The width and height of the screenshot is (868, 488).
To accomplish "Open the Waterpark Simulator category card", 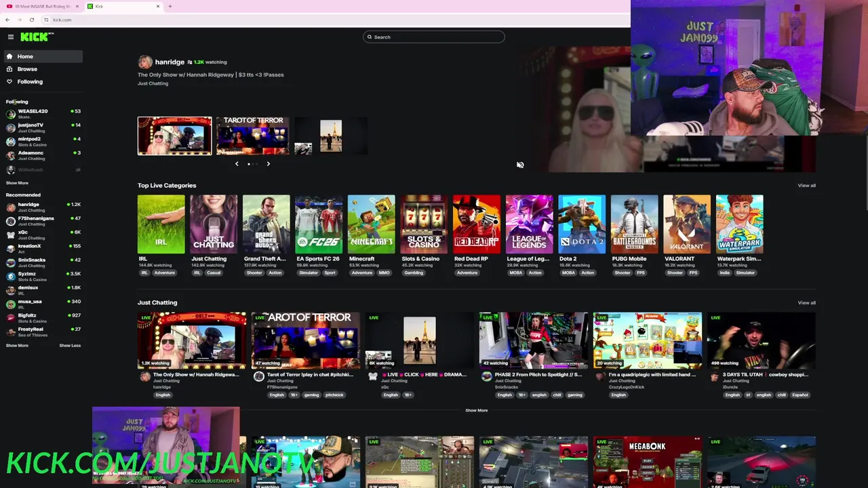I will tap(740, 224).
